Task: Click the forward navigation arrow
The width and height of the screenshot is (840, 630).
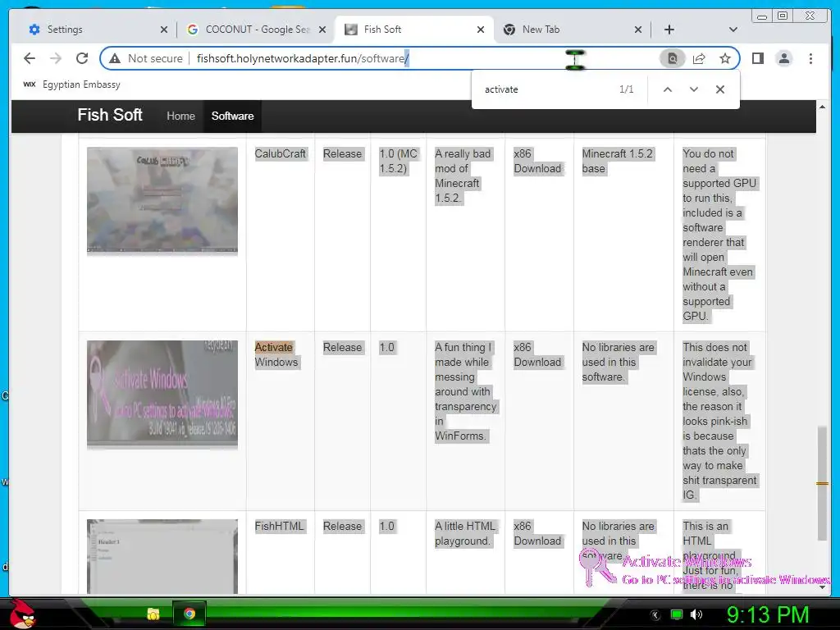Action: (56, 58)
